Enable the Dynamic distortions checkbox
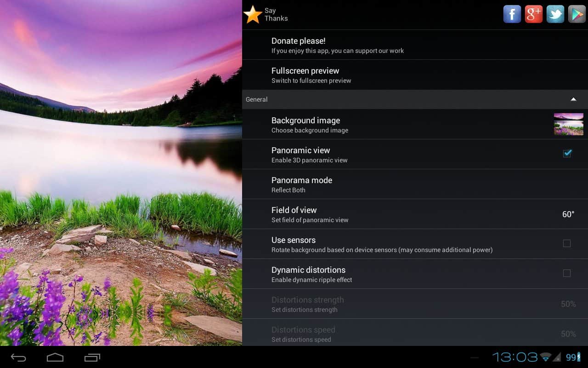Viewport: 588px width, 368px height. tap(567, 273)
